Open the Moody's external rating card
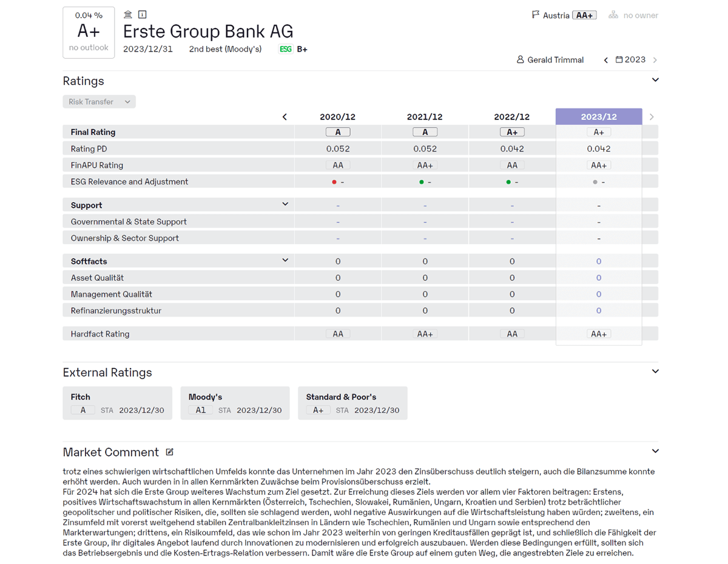The width and height of the screenshot is (728, 564). pyautogui.click(x=235, y=403)
